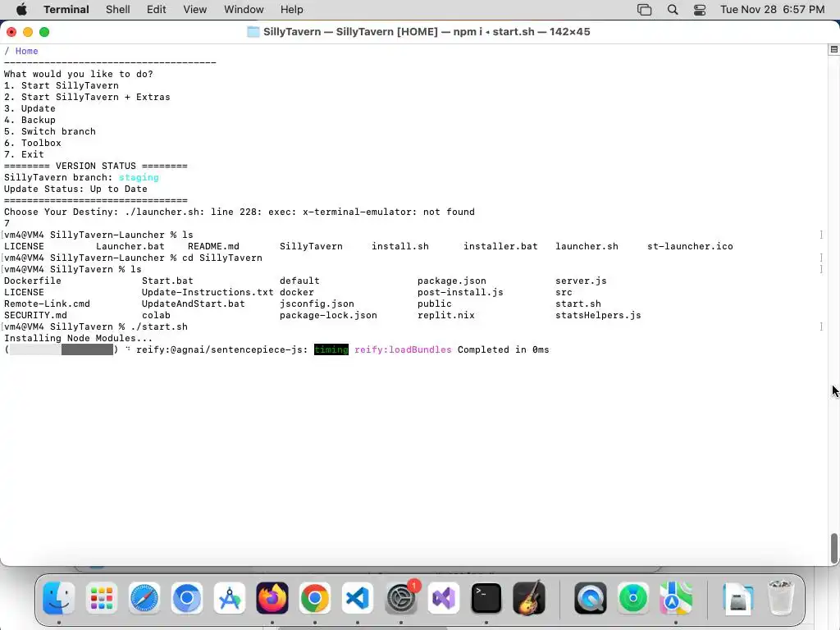This screenshot has width=840, height=630.
Task: Click the '3. Update' option line
Action: [x=30, y=109]
